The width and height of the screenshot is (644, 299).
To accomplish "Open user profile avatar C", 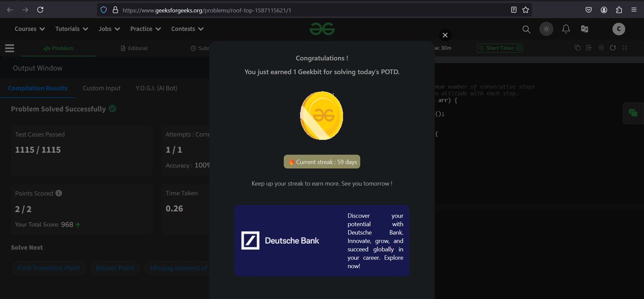I will coord(619,29).
